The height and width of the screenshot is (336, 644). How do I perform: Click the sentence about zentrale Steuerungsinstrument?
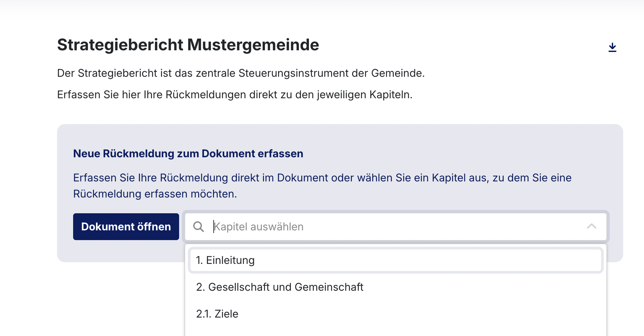[240, 73]
